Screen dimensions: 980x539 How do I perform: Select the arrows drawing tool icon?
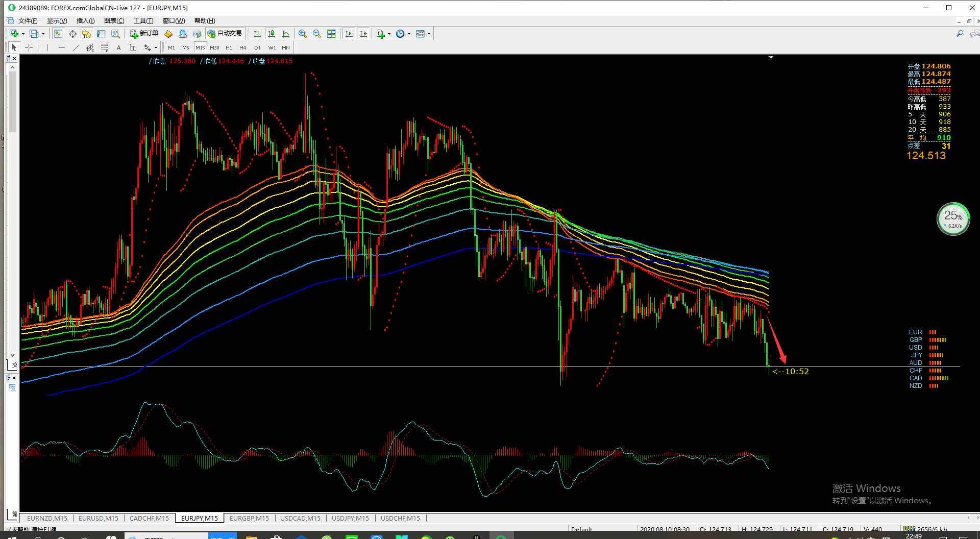pos(147,47)
